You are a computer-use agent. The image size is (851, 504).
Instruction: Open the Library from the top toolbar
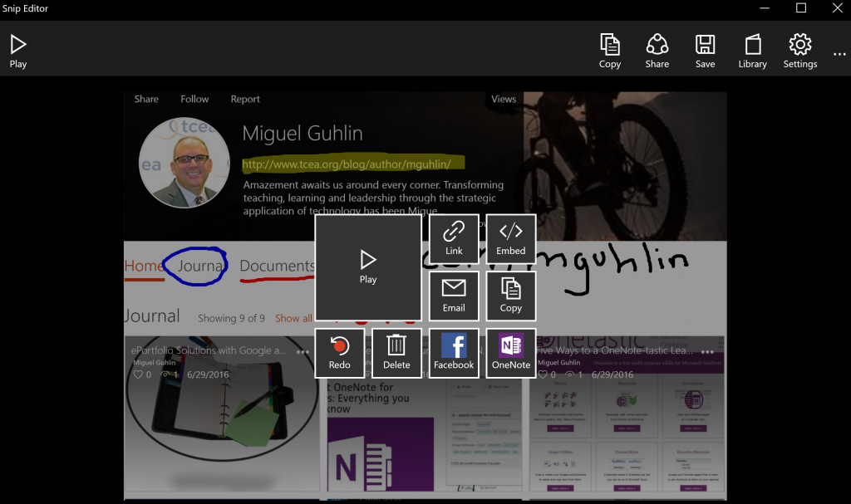click(x=752, y=51)
